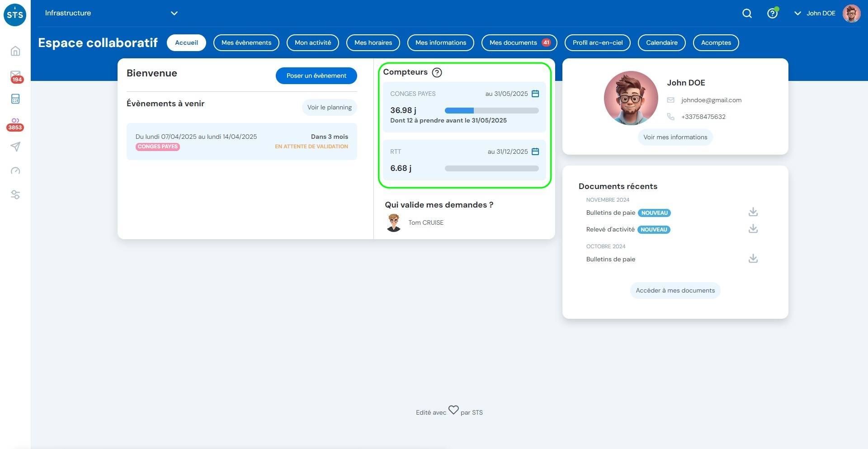
Task: Open the gauge dashboard icon in the sidebar
Action: [x=15, y=170]
